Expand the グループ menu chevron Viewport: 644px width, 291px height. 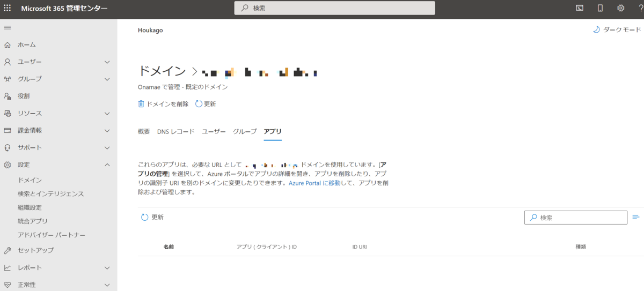tap(107, 79)
